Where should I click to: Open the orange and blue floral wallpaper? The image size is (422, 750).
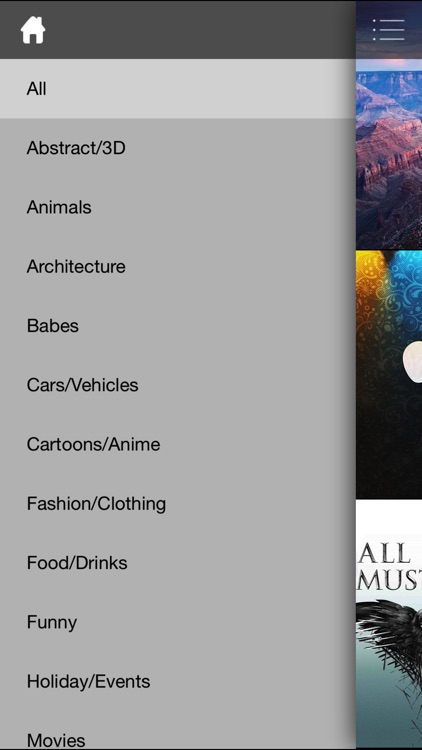(389, 375)
